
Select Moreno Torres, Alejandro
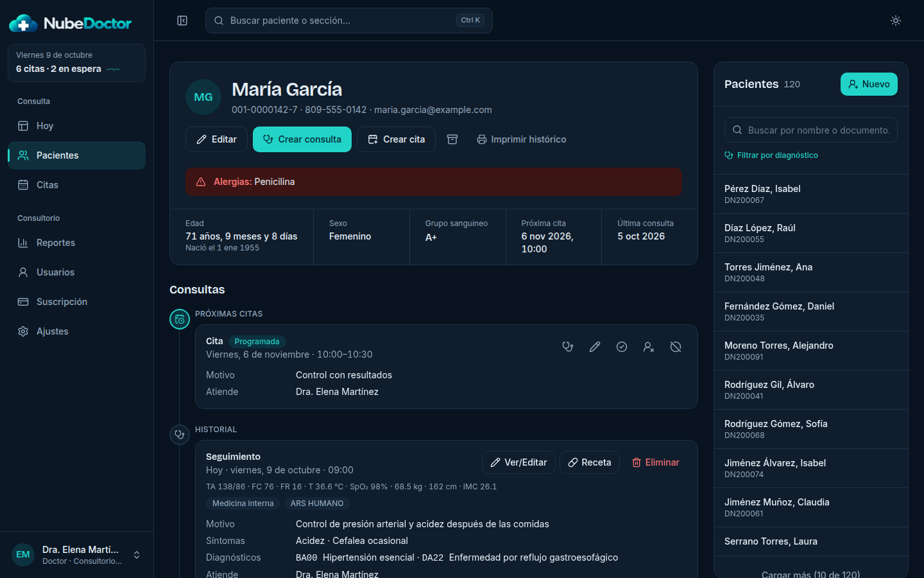[811, 351]
